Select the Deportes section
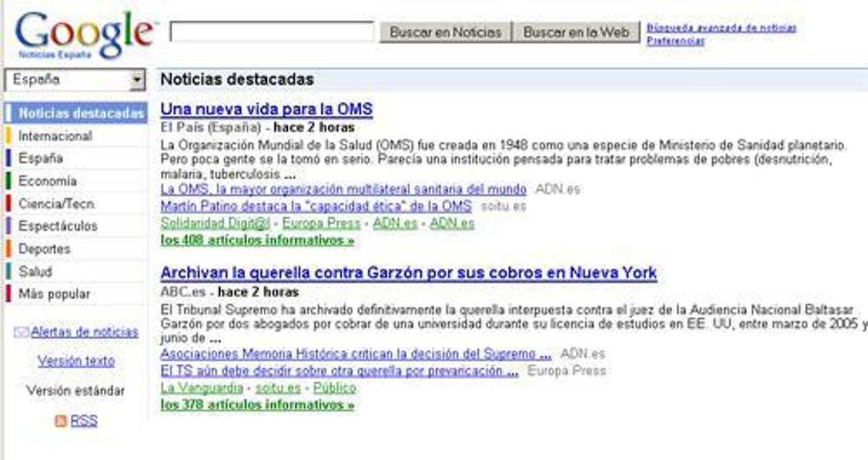Screen dimensions: 868x460 point(44,249)
